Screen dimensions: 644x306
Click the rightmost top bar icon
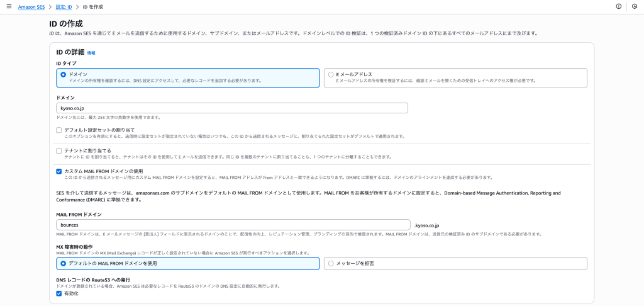tap(635, 6)
